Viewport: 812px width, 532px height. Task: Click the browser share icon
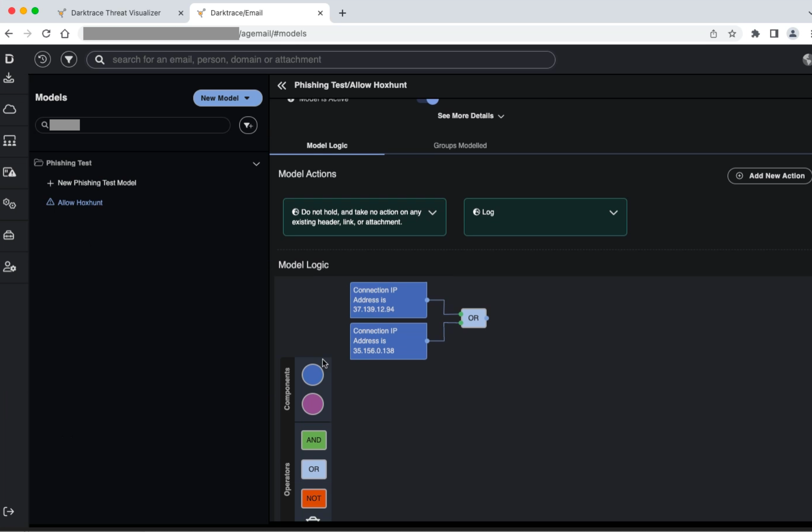[713, 34]
